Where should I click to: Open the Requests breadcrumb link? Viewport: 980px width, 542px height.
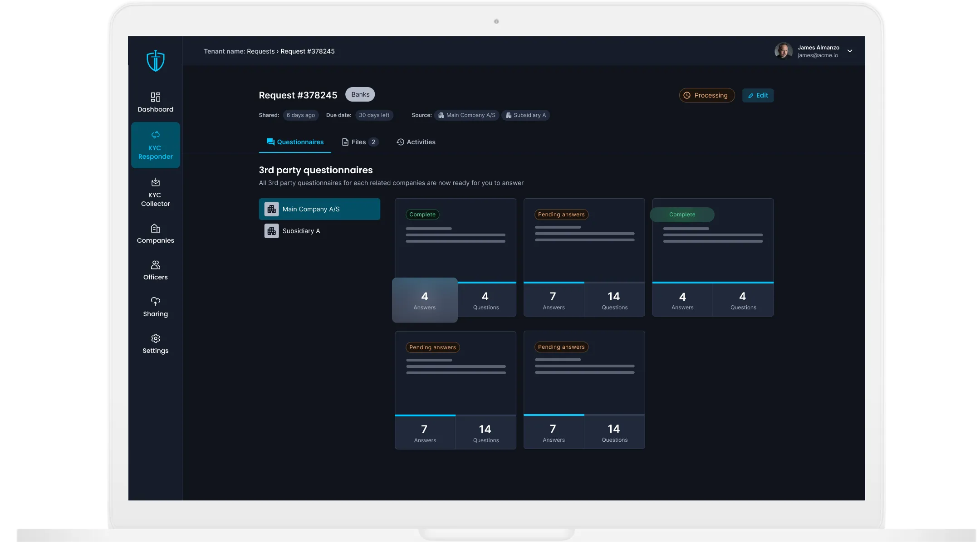(x=261, y=51)
